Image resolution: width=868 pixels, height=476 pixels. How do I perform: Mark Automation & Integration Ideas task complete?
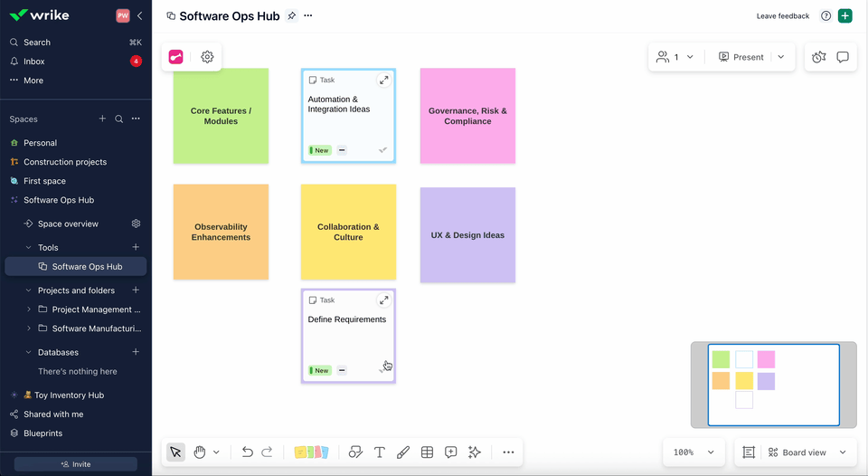[382, 150]
